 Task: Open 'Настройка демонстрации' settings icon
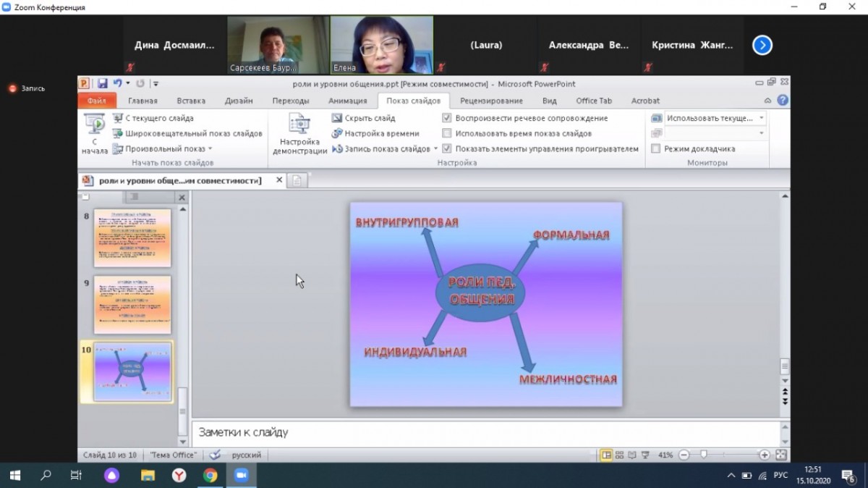point(299,125)
